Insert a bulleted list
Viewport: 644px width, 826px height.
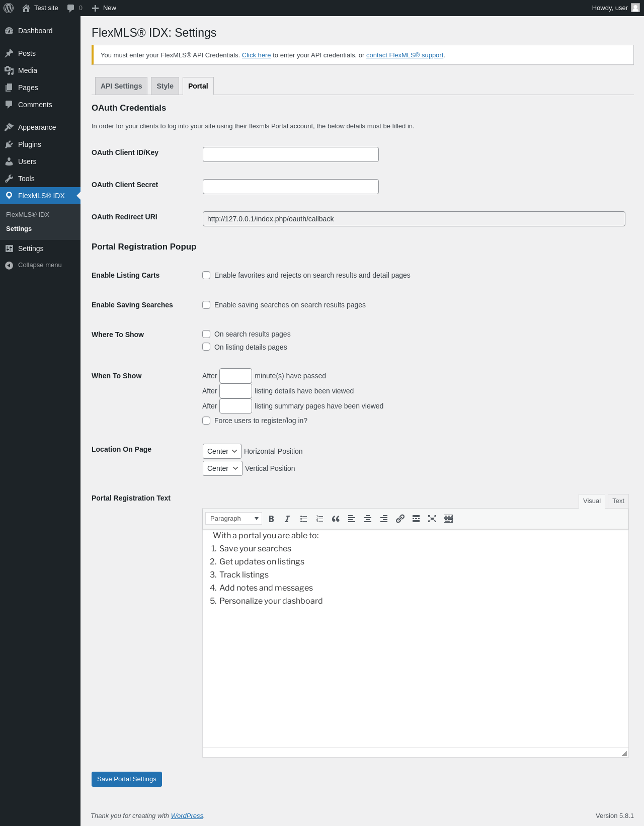click(303, 519)
